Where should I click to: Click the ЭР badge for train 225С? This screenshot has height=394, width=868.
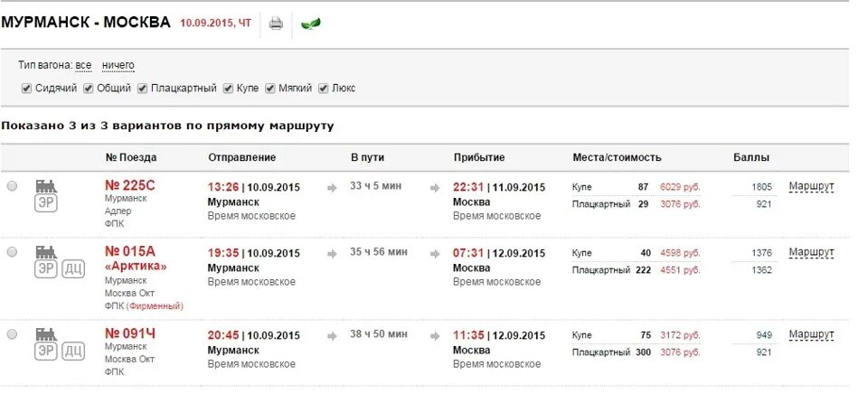pyautogui.click(x=45, y=203)
